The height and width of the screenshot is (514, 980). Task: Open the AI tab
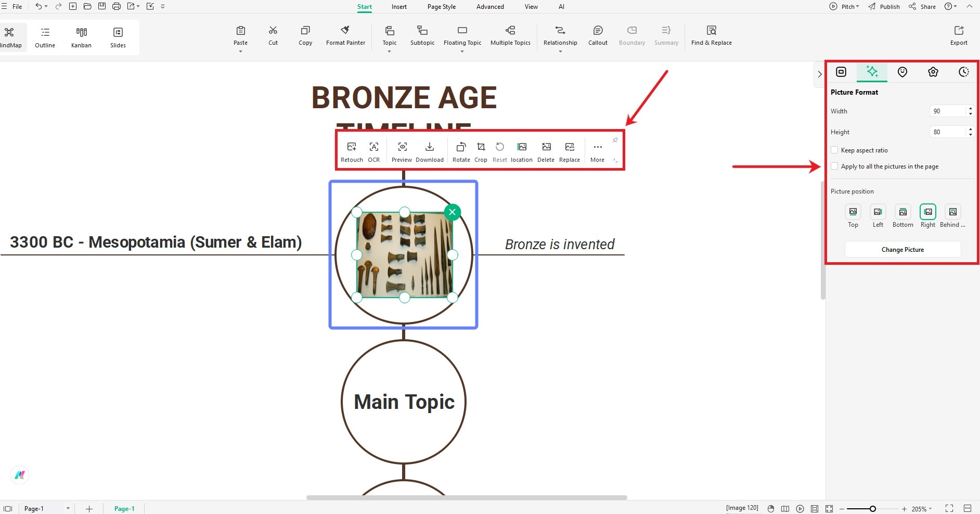click(561, 7)
